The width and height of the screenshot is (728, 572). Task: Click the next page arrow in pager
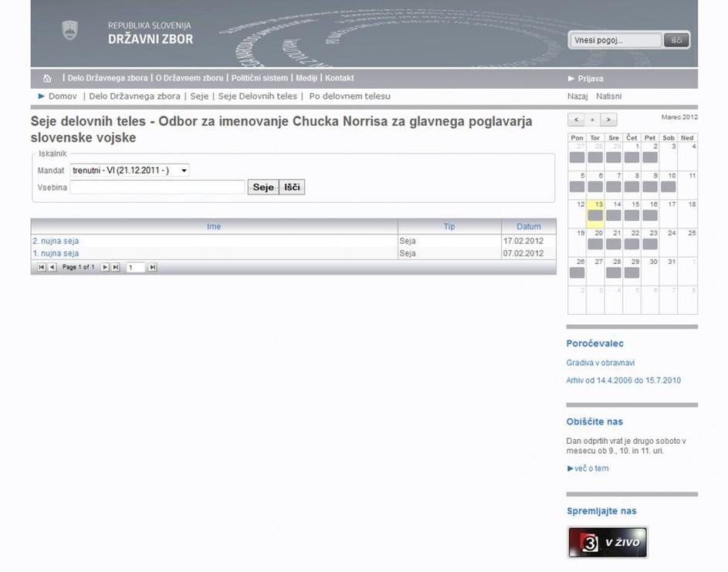click(x=105, y=267)
